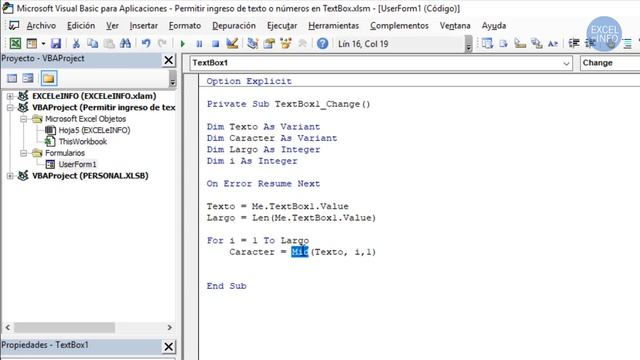Undo the last action
Viewport: 640px width, 360px height.
(146, 43)
